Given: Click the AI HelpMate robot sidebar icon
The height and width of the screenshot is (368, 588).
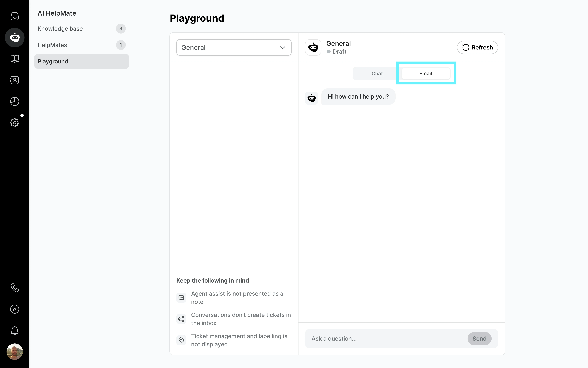Looking at the screenshot, I should pos(15,38).
